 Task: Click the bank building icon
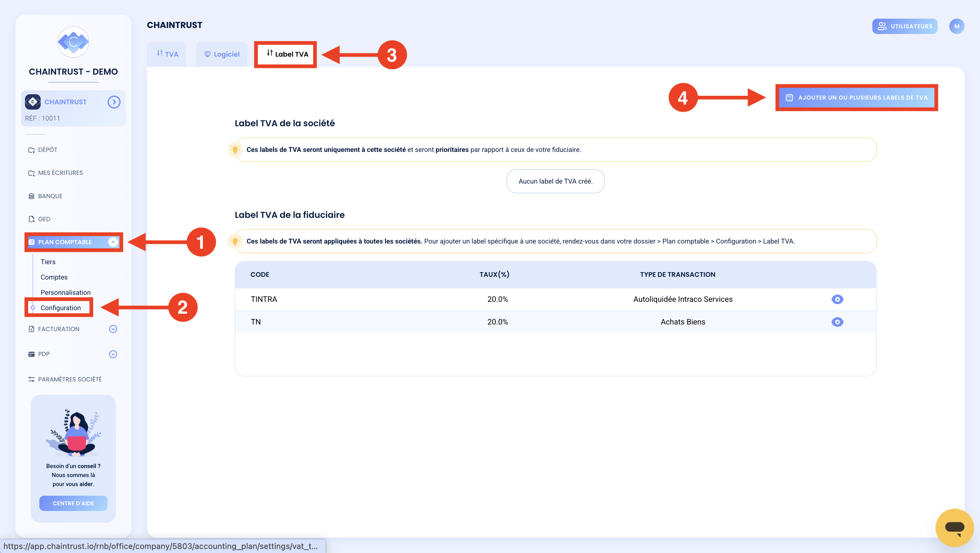click(x=32, y=196)
